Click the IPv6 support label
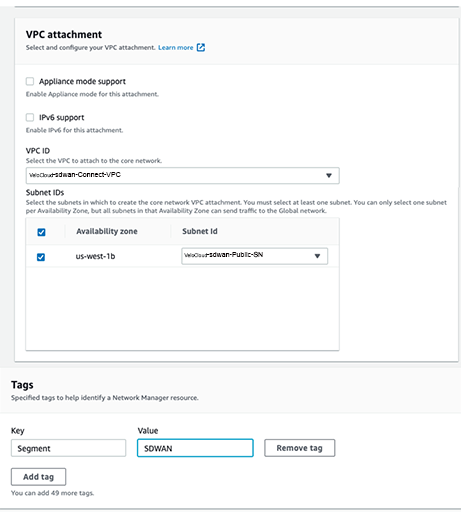This screenshot has width=461, height=514. [61, 117]
